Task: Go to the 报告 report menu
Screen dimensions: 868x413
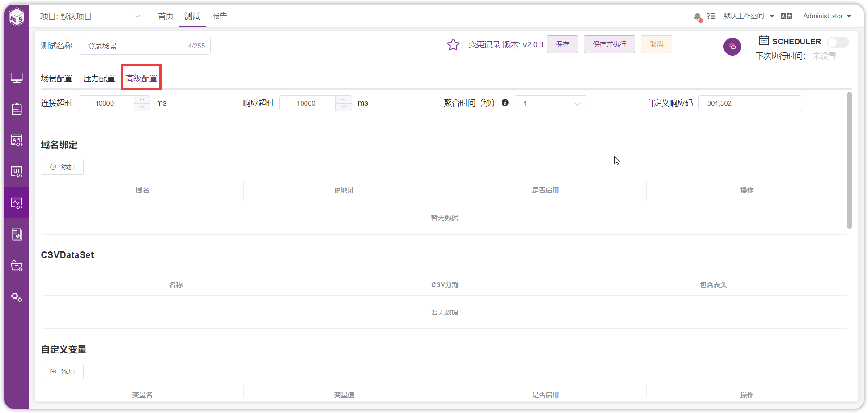Action: pos(219,16)
